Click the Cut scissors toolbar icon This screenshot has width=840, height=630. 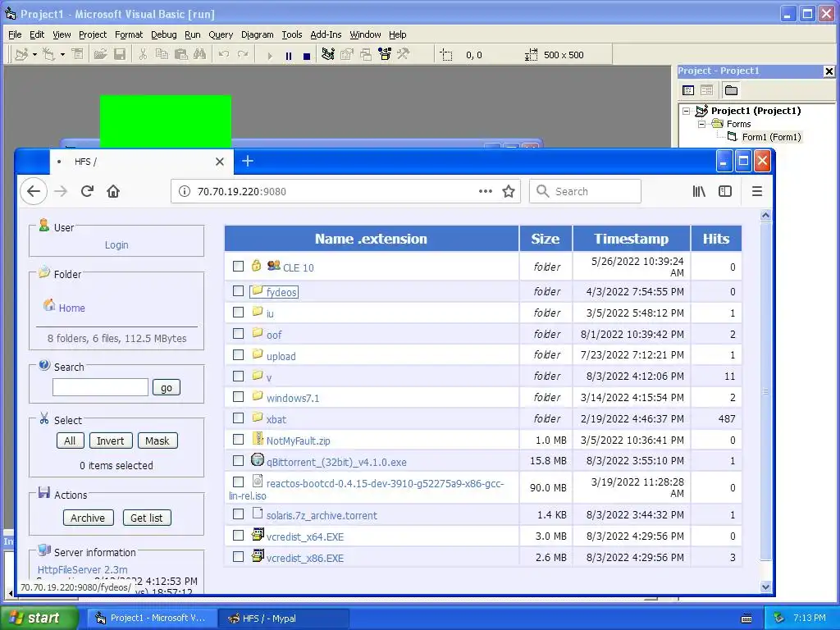(x=143, y=55)
